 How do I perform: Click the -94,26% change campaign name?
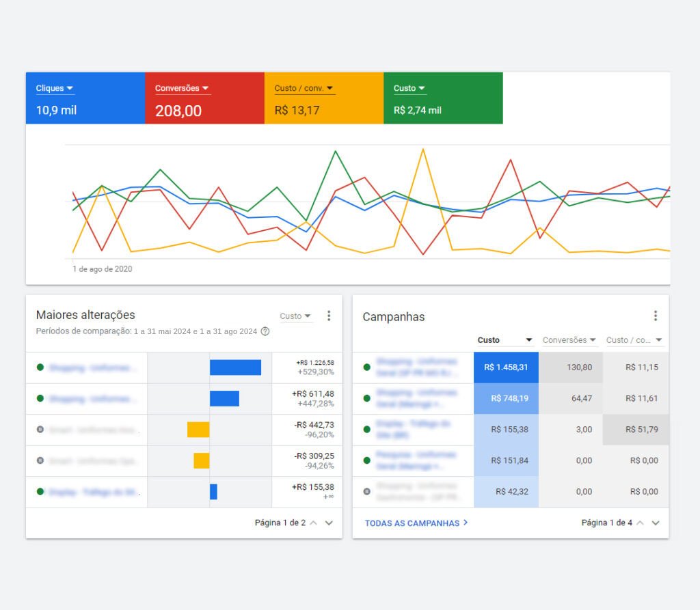(93, 460)
